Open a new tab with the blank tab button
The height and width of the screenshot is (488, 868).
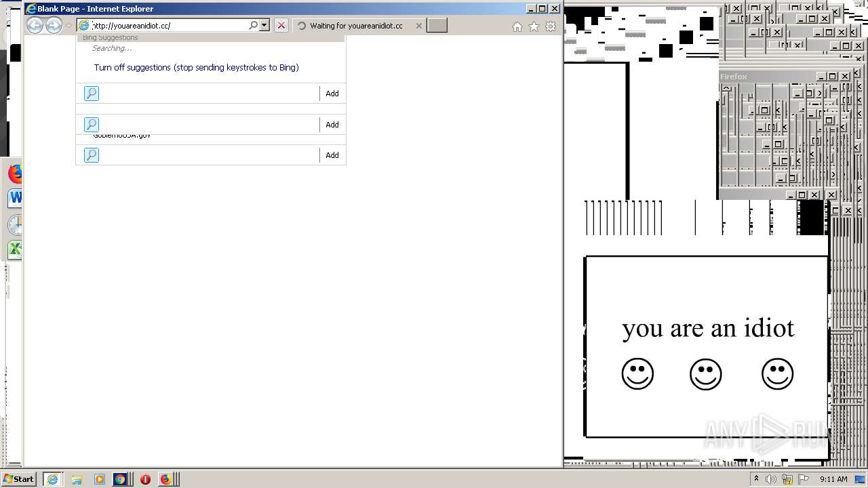coord(437,26)
